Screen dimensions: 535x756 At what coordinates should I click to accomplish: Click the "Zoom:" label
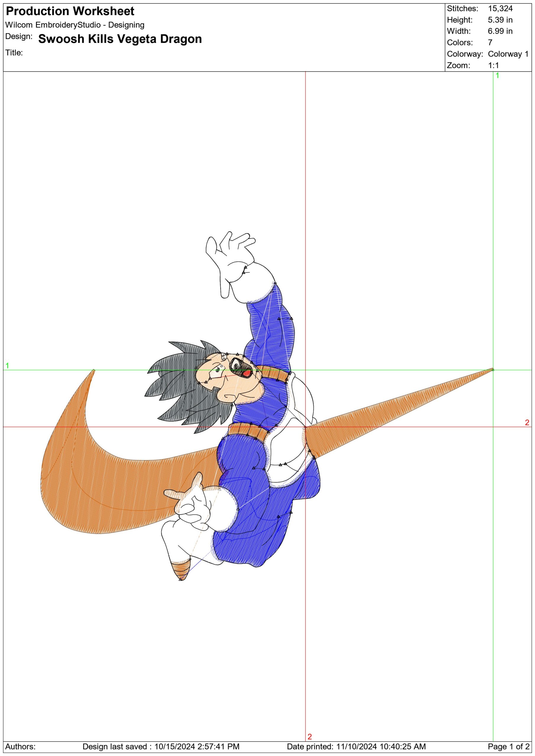pyautogui.click(x=458, y=65)
